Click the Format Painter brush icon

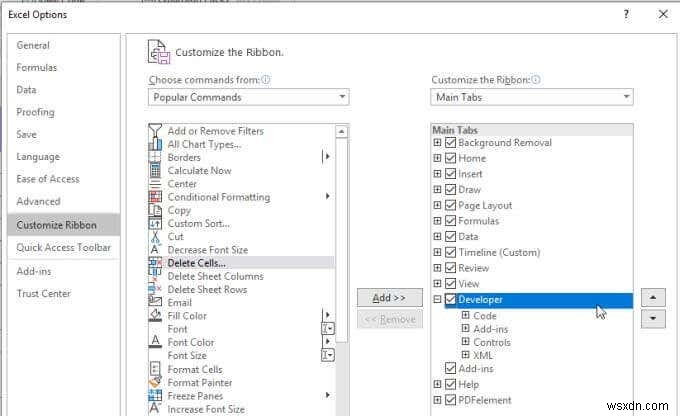click(x=155, y=383)
